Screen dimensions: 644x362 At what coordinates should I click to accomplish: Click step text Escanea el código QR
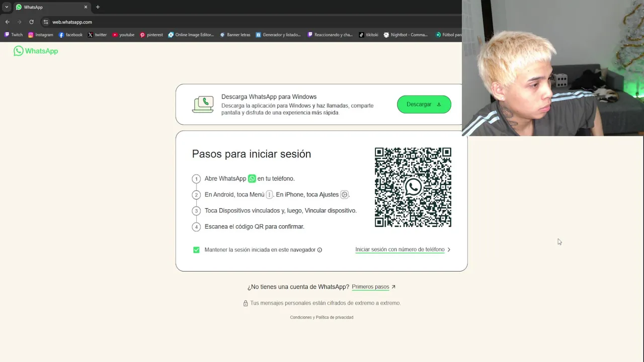[x=254, y=227]
